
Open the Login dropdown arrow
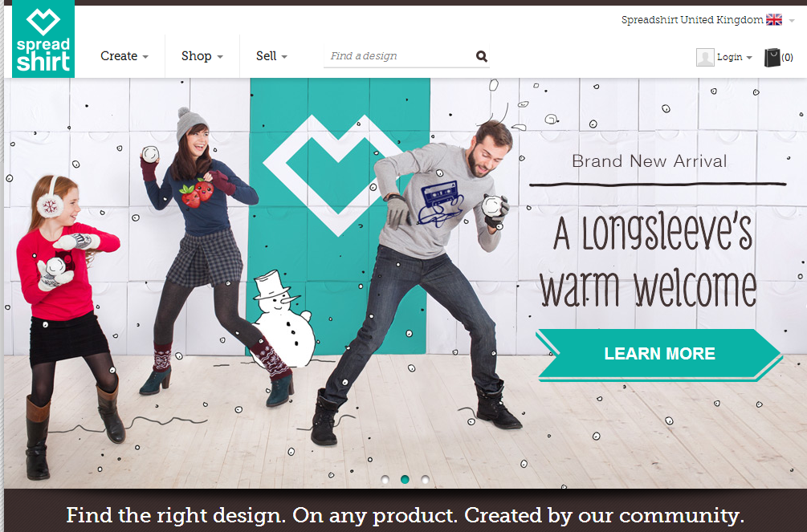pyautogui.click(x=749, y=57)
